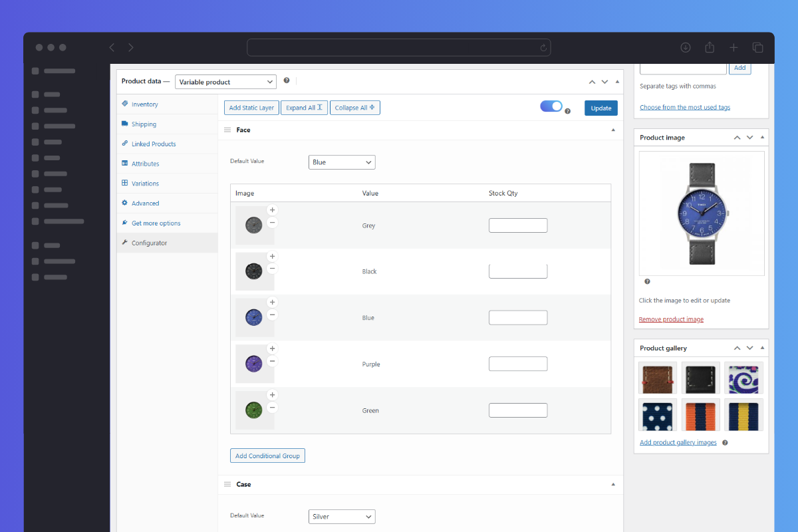Click the Blue stock quantity input field
798x532 pixels.
click(518, 318)
